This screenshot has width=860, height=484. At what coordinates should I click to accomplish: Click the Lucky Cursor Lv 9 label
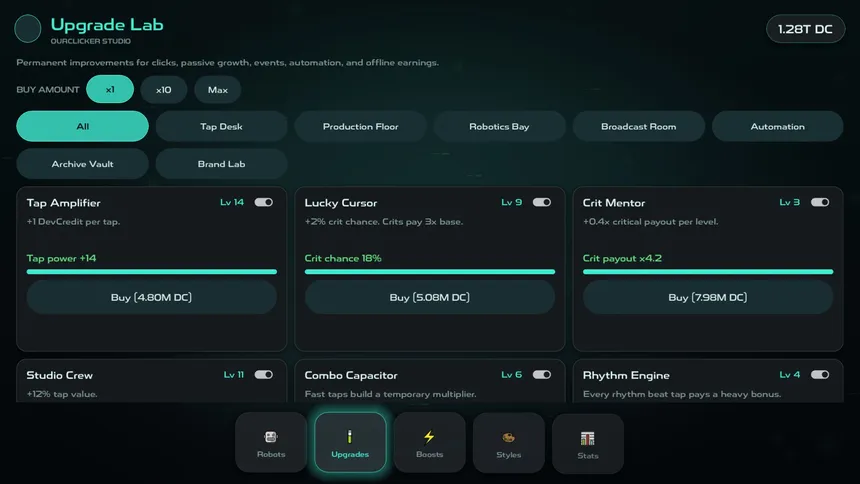[511, 202]
